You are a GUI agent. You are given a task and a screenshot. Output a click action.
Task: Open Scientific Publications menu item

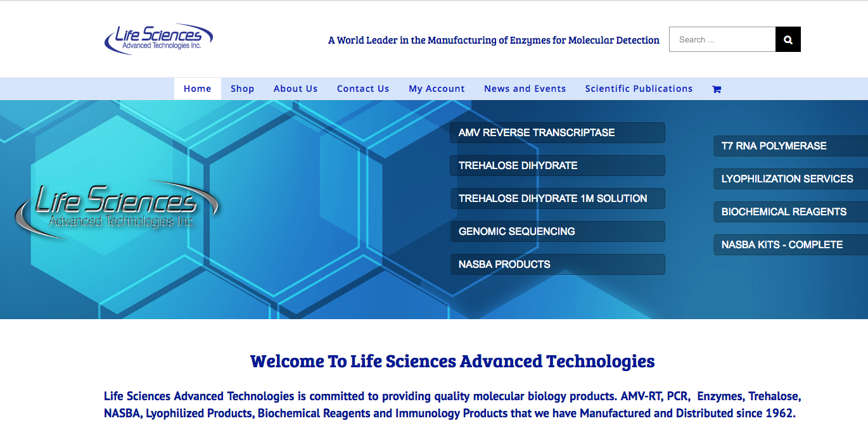point(639,89)
